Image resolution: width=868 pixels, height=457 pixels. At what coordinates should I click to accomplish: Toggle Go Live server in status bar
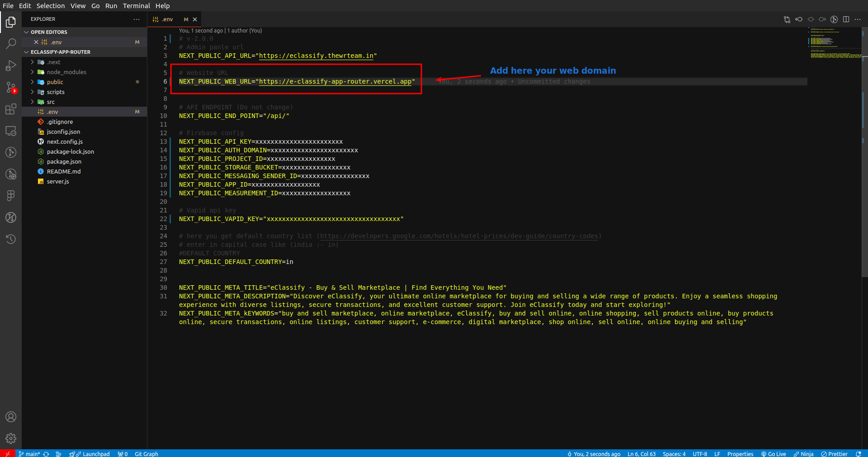[x=774, y=454]
